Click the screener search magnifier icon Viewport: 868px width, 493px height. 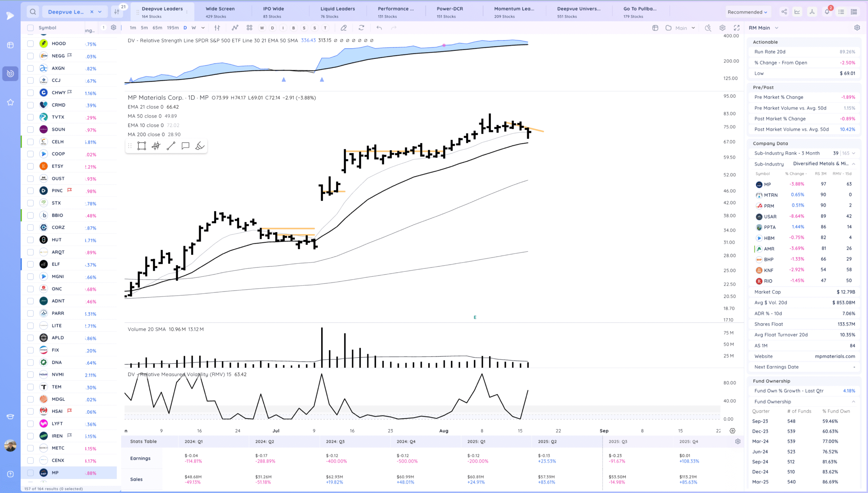click(x=33, y=12)
